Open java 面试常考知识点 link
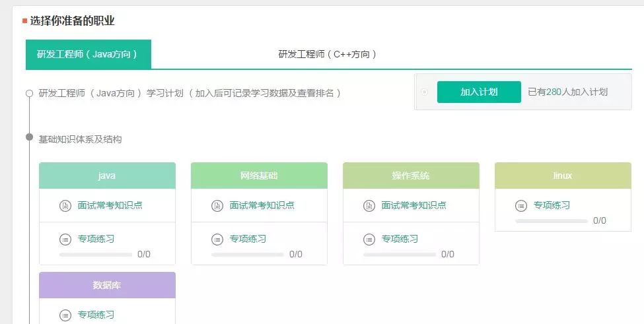This screenshot has height=324, width=644. click(x=110, y=205)
